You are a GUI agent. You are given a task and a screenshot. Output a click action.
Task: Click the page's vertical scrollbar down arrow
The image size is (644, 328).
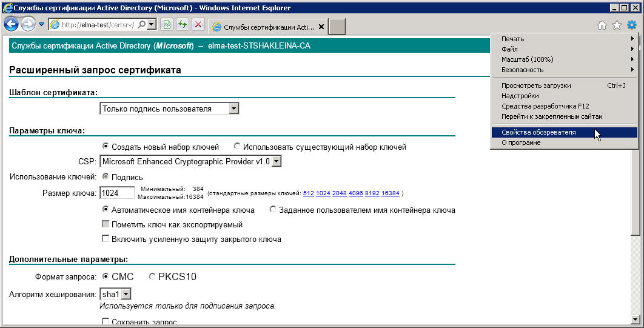tap(636, 320)
